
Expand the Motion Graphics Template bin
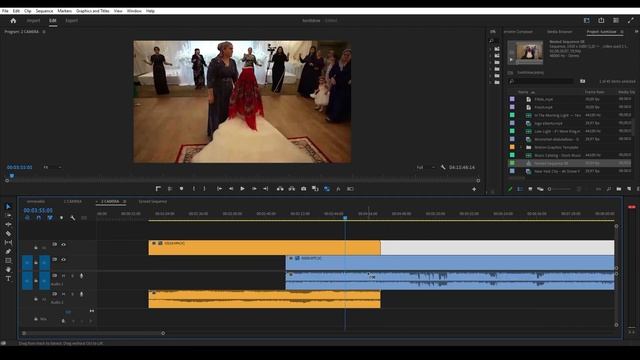[520, 147]
